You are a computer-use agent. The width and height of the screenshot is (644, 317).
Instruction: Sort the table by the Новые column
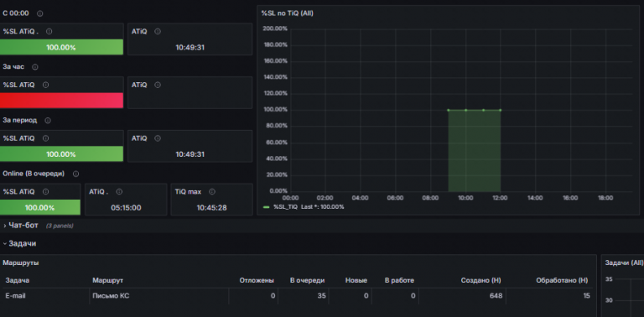click(x=356, y=280)
